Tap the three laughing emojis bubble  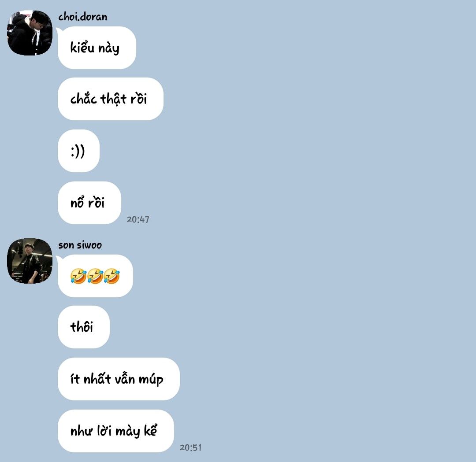point(95,276)
